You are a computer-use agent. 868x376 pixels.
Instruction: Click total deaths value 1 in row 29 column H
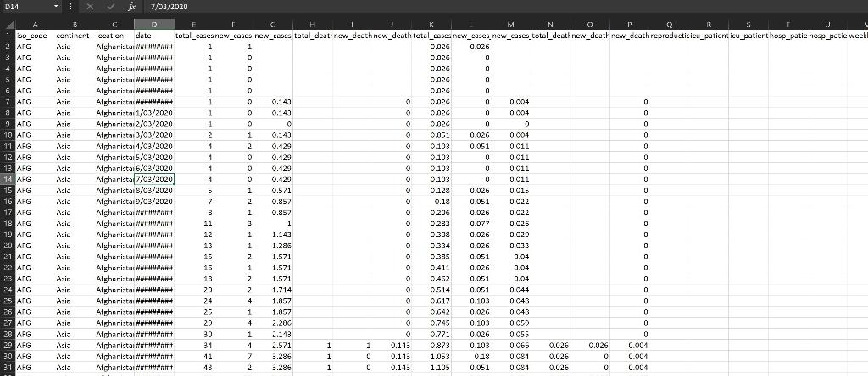313,345
